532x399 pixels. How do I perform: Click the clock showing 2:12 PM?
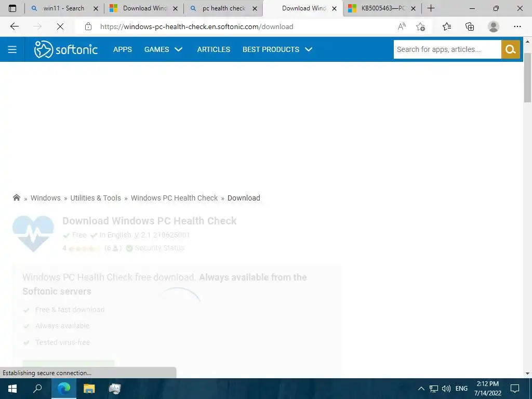pyautogui.click(x=487, y=384)
